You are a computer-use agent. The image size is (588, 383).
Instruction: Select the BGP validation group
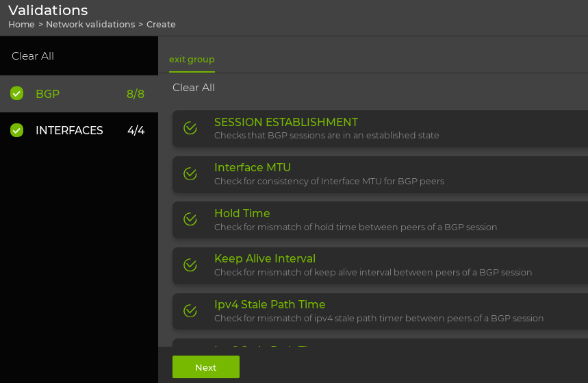point(48,94)
